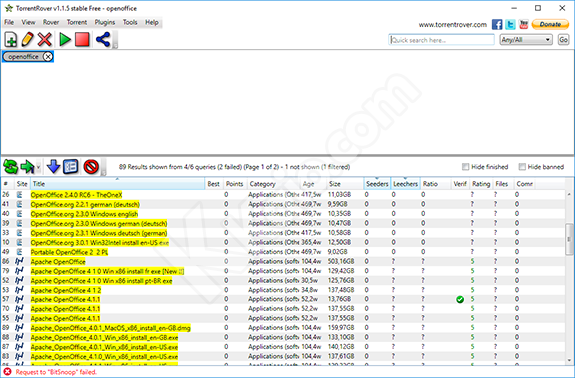Click the blue download arrow icon
The height and width of the screenshot is (378, 575).
pyautogui.click(x=54, y=167)
